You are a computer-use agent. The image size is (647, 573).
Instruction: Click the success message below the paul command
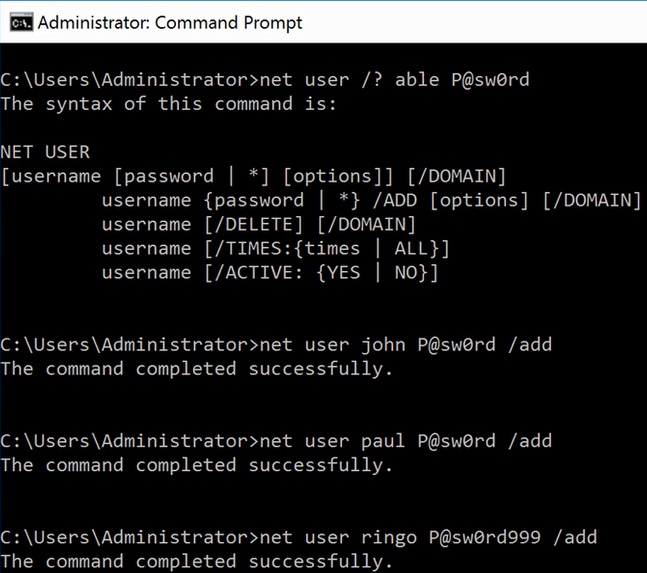click(x=197, y=465)
